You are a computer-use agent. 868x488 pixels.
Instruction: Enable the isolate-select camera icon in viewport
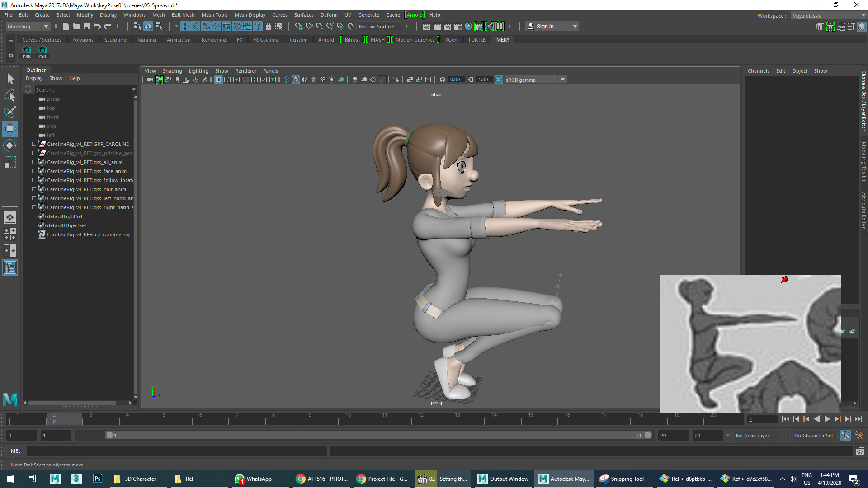point(159,80)
